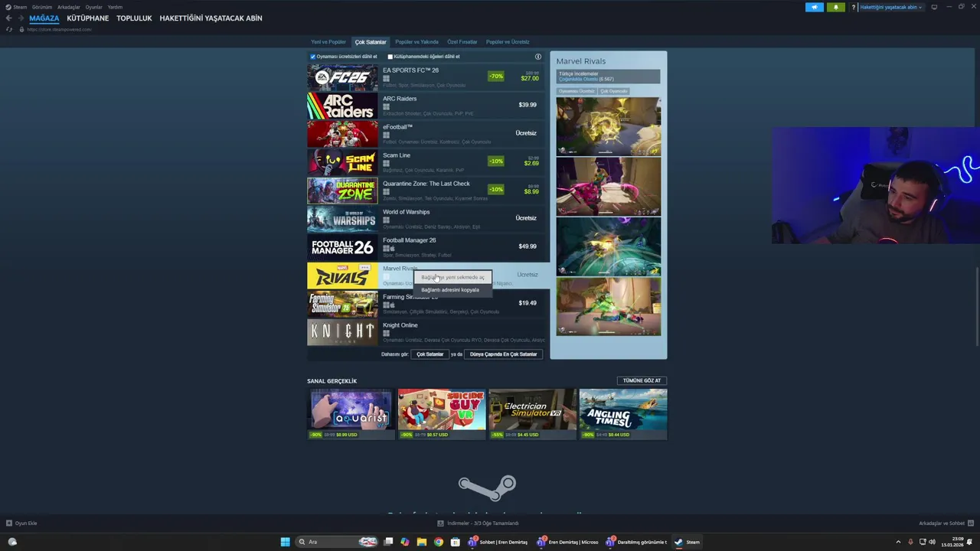The image size is (980, 551).
Task: Toggle 'Kütüphanemdeki öğeleri dâhil et' checkbox
Action: click(390, 57)
